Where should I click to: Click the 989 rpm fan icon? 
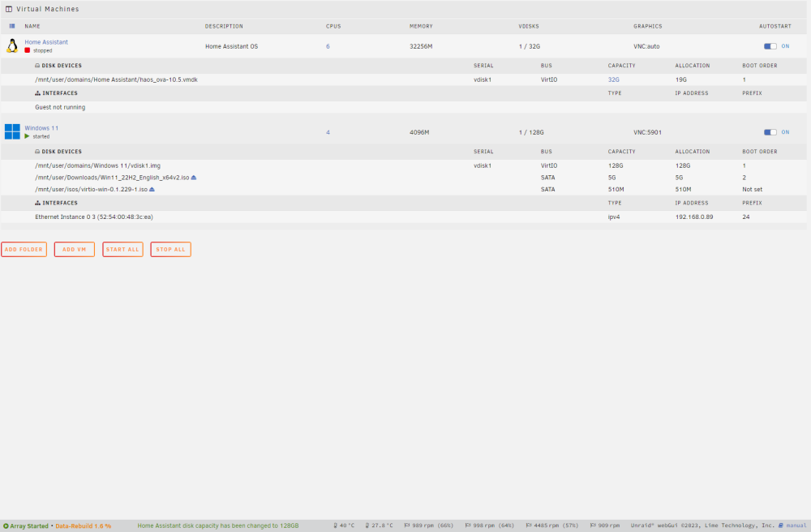[407, 526]
